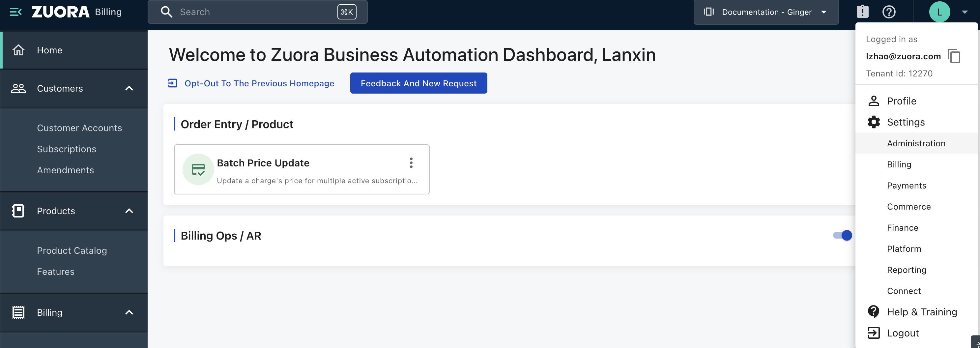Screen dimensions: 980x348
Task: Open Profile from the user menu
Action: click(901, 101)
